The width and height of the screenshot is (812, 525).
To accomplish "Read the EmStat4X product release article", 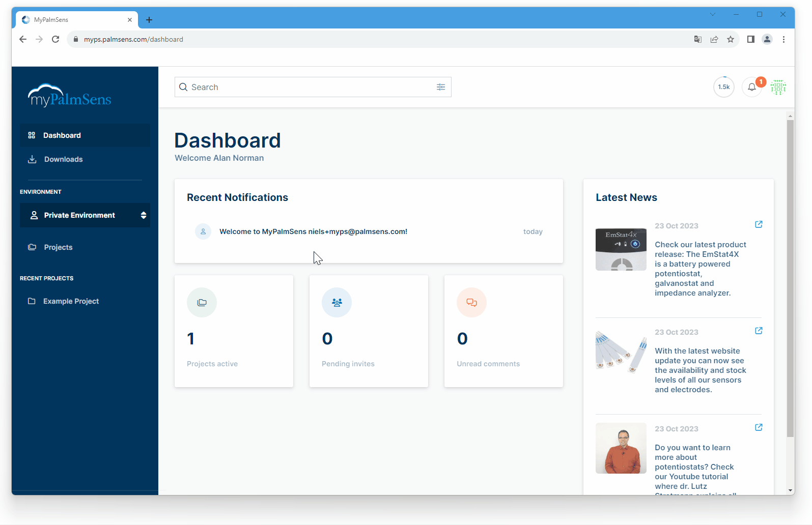I will coord(701,269).
